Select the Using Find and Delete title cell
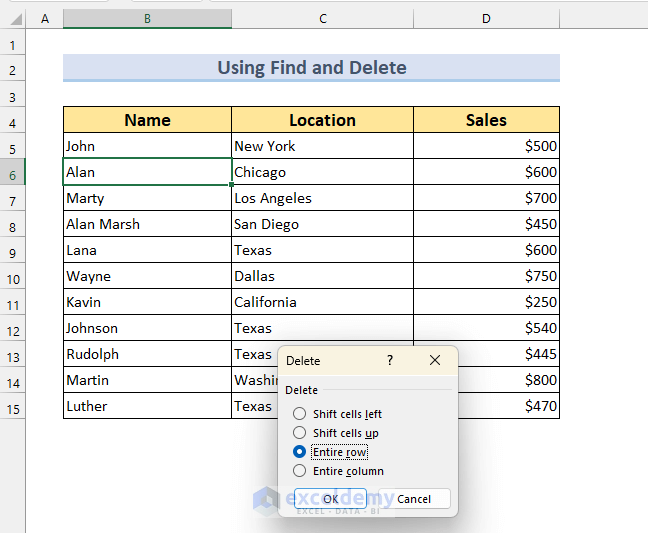Screen dimensions: 648x533 (311, 68)
